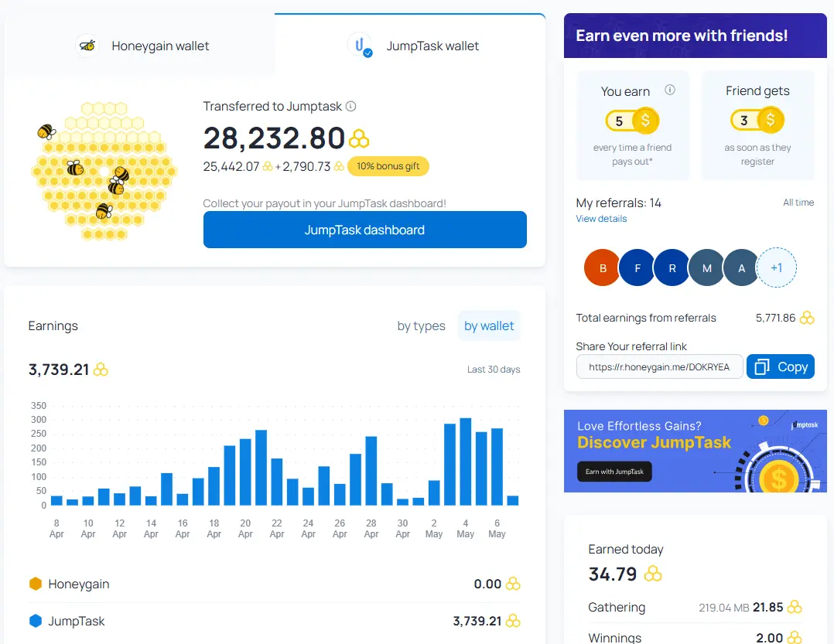Click credit icon beside 5,771.86 referral earnings
The image size is (834, 644).
[x=807, y=318]
